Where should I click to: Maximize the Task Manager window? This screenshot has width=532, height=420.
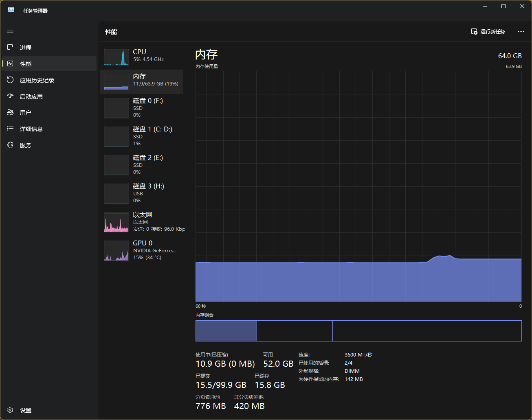pyautogui.click(x=503, y=6)
